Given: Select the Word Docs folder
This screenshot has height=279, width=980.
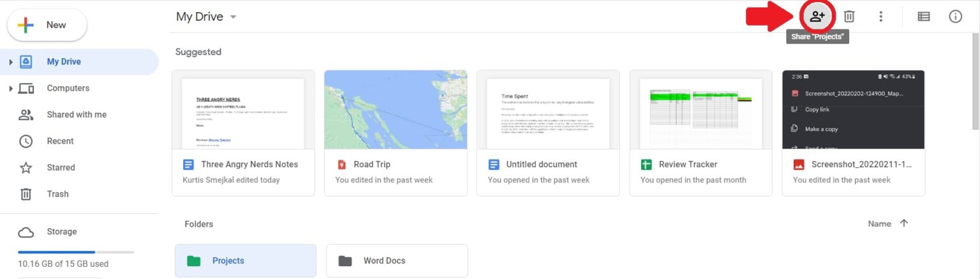Looking at the screenshot, I should click(x=396, y=260).
